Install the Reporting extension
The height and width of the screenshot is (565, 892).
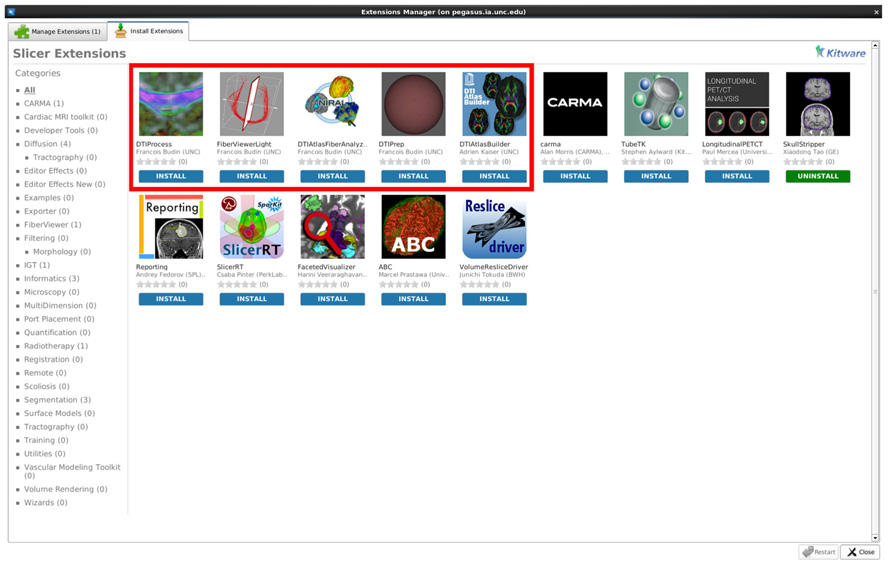pos(171,299)
